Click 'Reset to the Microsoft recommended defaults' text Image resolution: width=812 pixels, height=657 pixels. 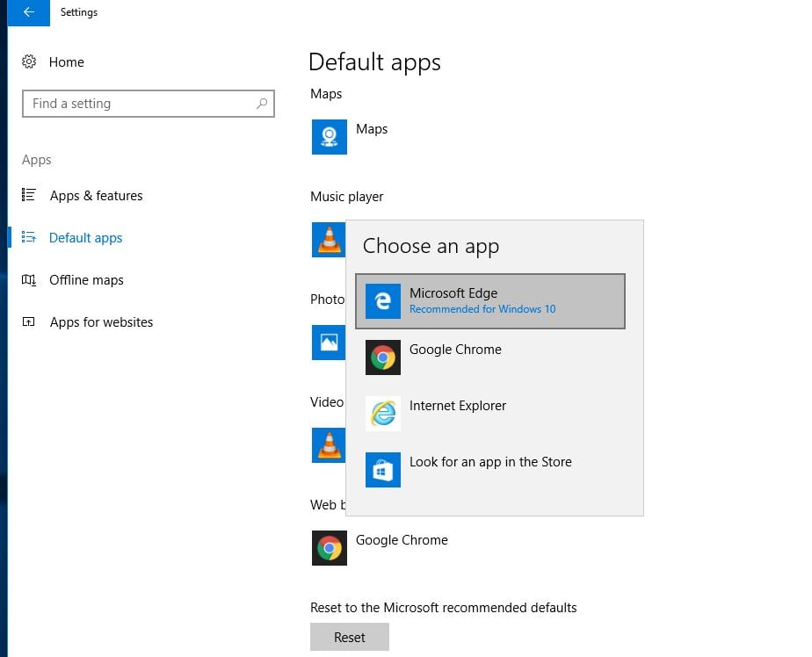pos(443,608)
